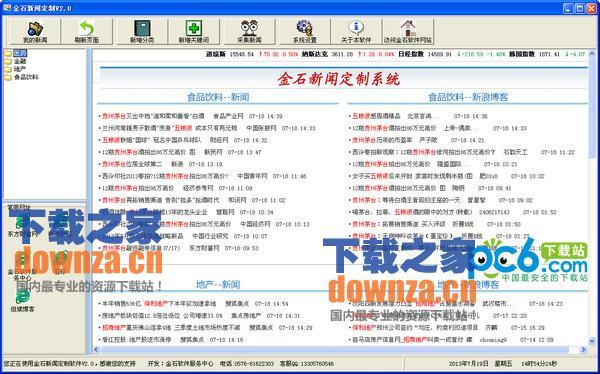Open 半年销售636亿 保利地产 news item
The height and width of the screenshot is (374, 600).
pos(159,304)
